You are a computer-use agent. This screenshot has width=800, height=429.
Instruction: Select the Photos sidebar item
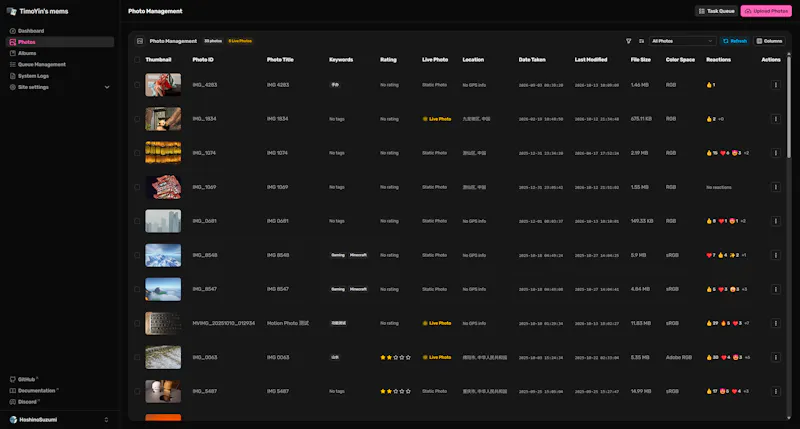click(60, 42)
